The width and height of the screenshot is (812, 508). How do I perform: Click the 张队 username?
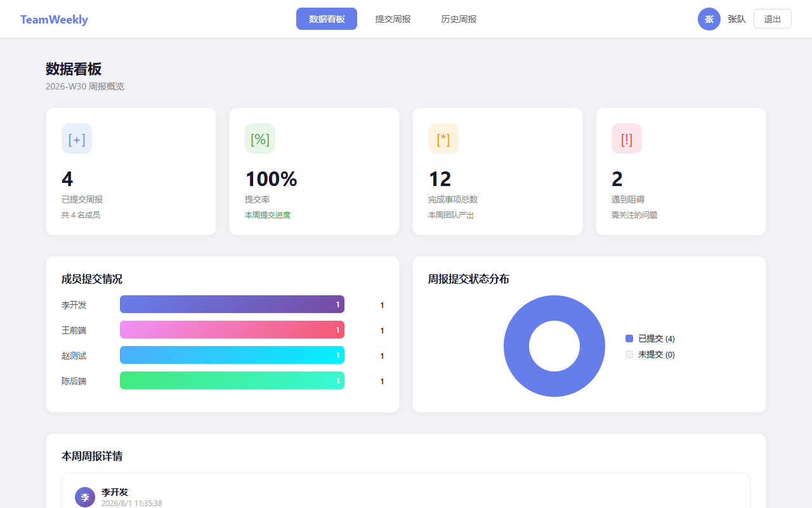737,19
